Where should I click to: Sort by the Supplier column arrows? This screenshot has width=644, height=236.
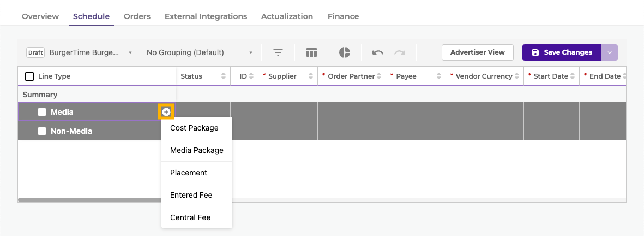(x=311, y=76)
